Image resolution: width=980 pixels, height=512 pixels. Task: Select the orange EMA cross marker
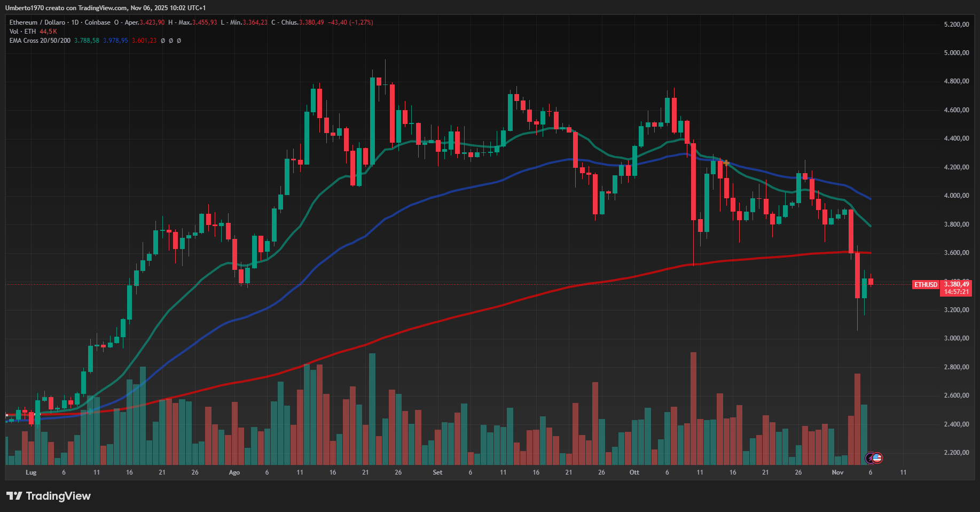point(726,163)
